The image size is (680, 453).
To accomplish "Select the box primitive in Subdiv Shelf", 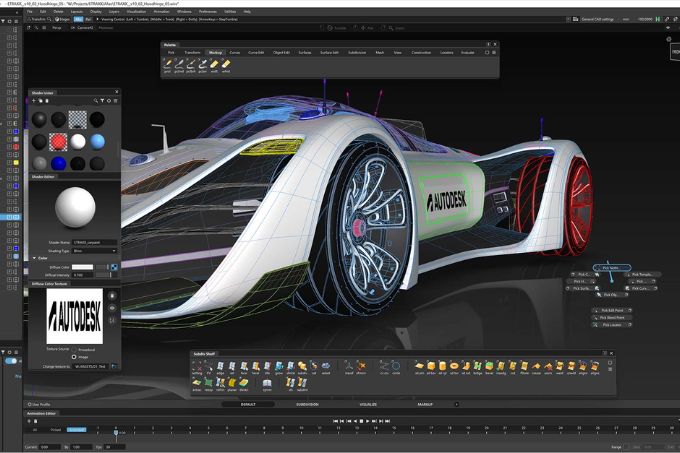I will tap(431, 366).
